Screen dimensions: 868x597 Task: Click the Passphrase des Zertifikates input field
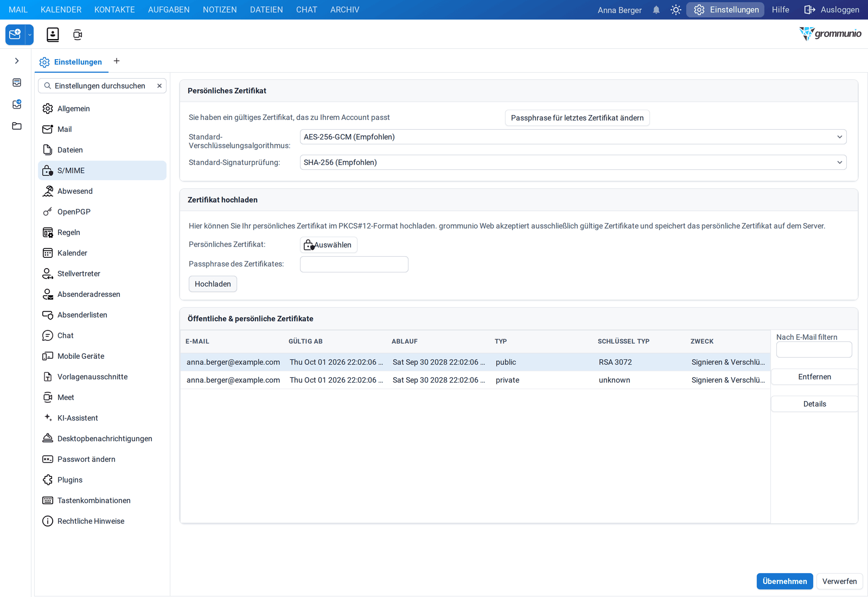(x=354, y=264)
